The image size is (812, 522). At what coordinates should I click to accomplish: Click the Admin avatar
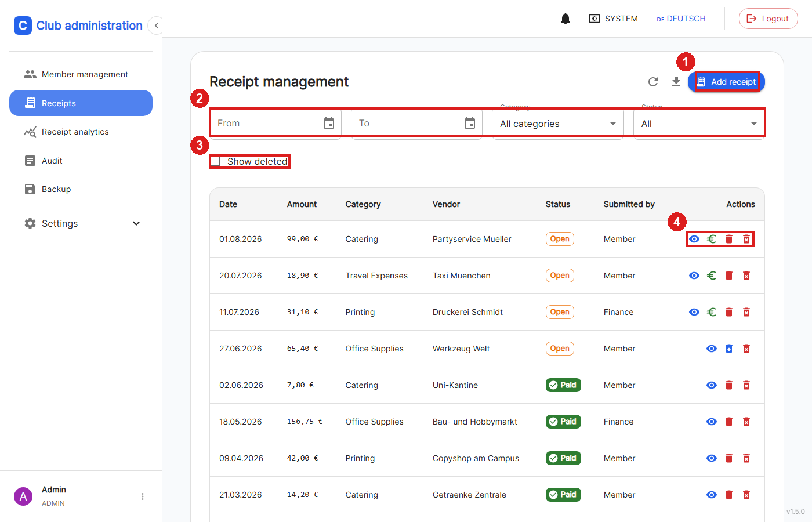coord(23,496)
